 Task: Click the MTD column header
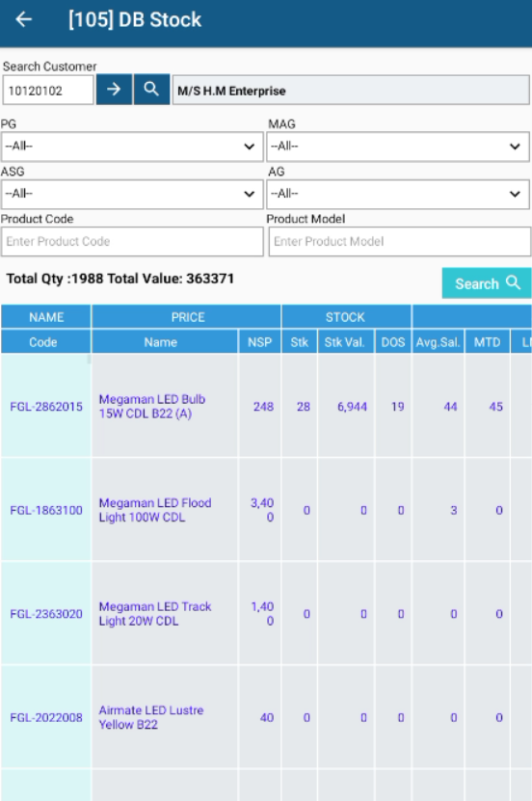pos(487,342)
